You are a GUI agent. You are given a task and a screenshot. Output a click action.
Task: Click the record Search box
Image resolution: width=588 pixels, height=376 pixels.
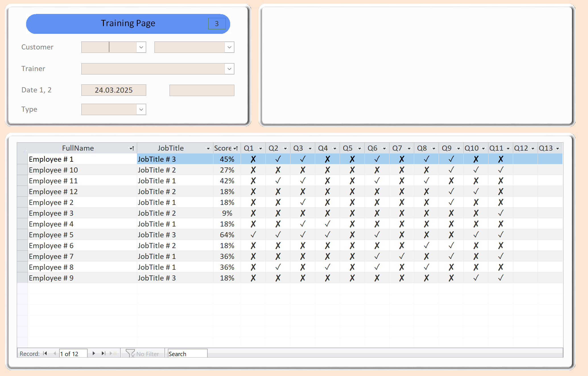click(x=187, y=354)
